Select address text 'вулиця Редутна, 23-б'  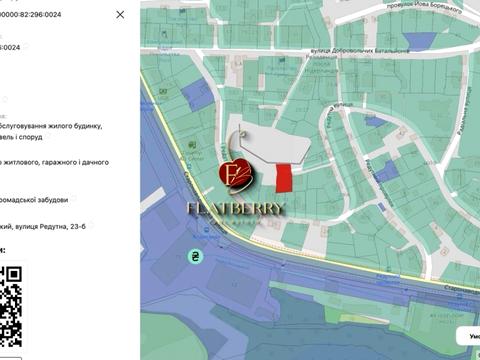(x=51, y=226)
